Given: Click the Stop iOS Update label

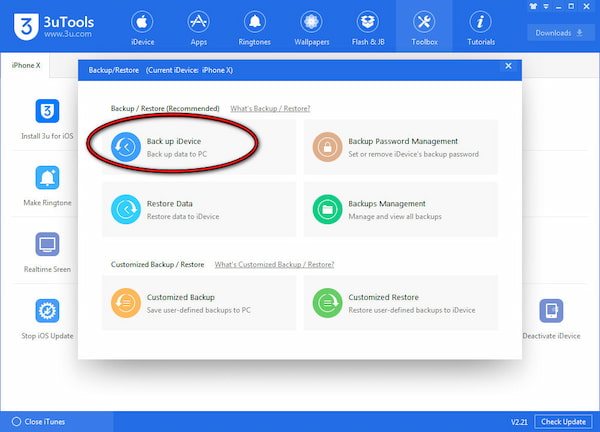Looking at the screenshot, I should 47,336.
